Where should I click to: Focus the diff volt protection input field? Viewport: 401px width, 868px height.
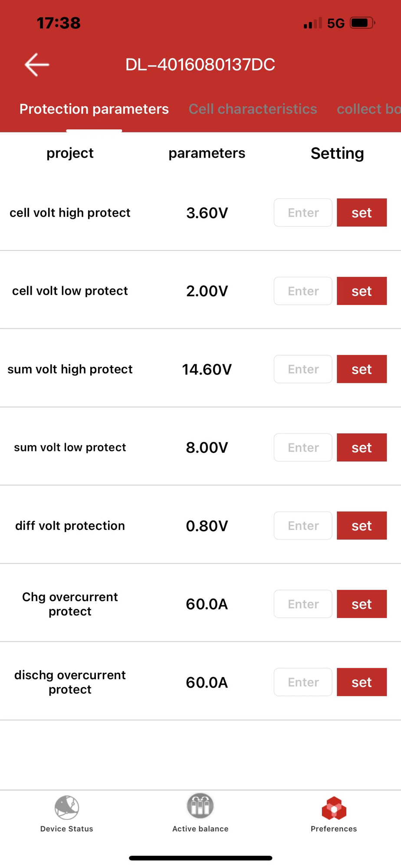[303, 526]
